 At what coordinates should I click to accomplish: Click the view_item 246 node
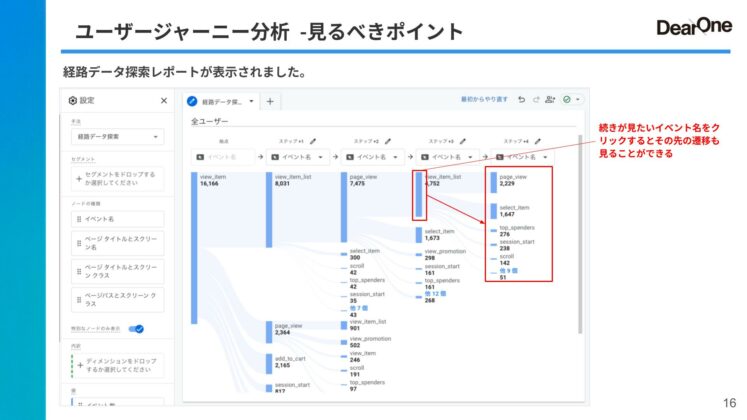(x=344, y=357)
